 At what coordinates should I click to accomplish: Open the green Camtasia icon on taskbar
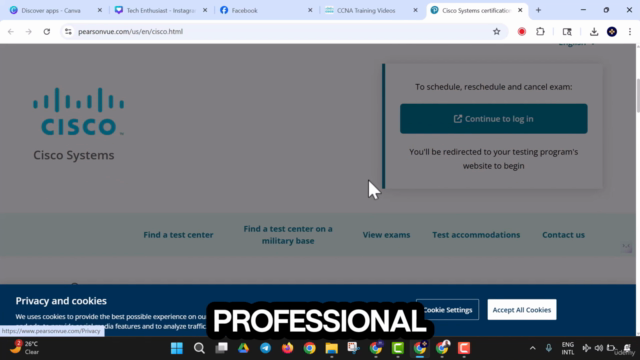pyautogui.click(x=398, y=348)
